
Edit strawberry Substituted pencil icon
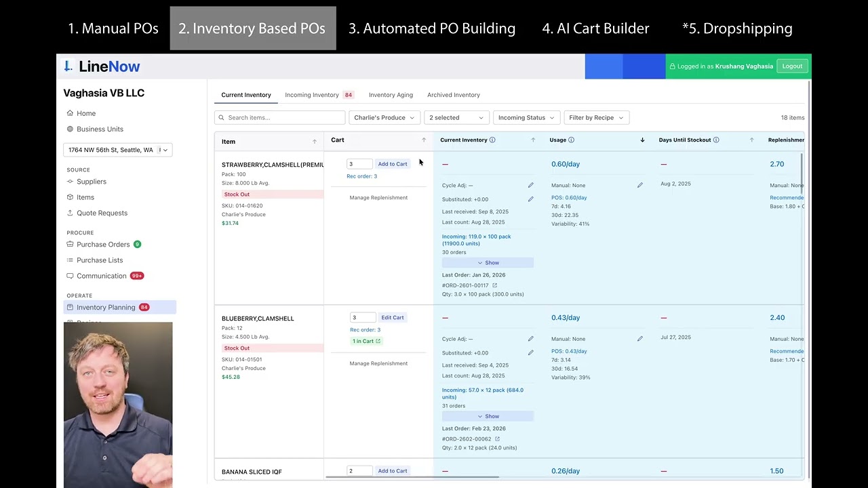531,199
